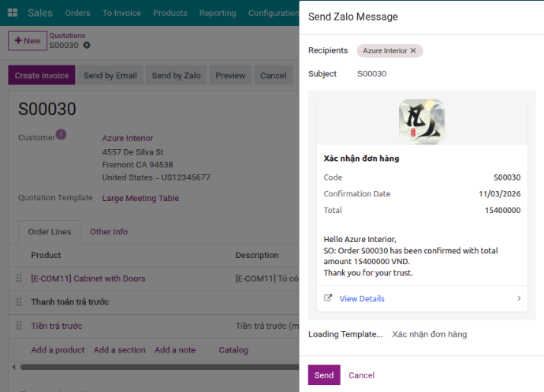The width and height of the screenshot is (544, 392).
Task: Open the apps grid home menu
Action: [13, 13]
